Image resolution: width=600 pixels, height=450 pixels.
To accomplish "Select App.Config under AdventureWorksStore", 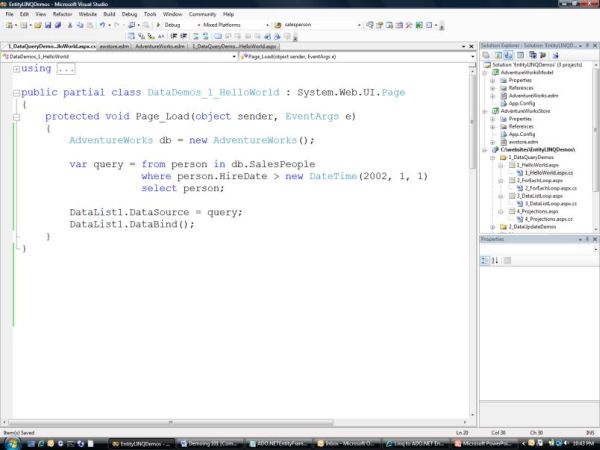I will 522,134.
